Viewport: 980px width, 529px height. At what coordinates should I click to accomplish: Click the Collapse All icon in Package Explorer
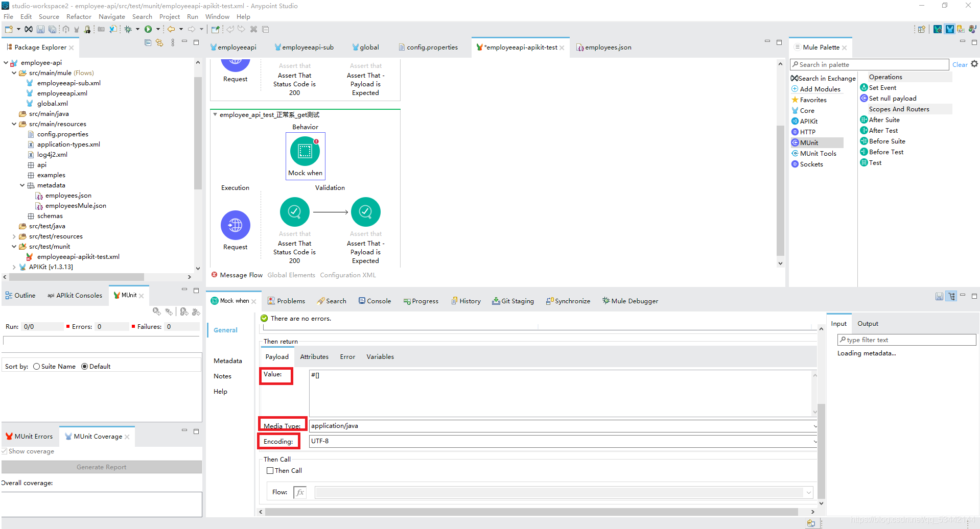148,43
